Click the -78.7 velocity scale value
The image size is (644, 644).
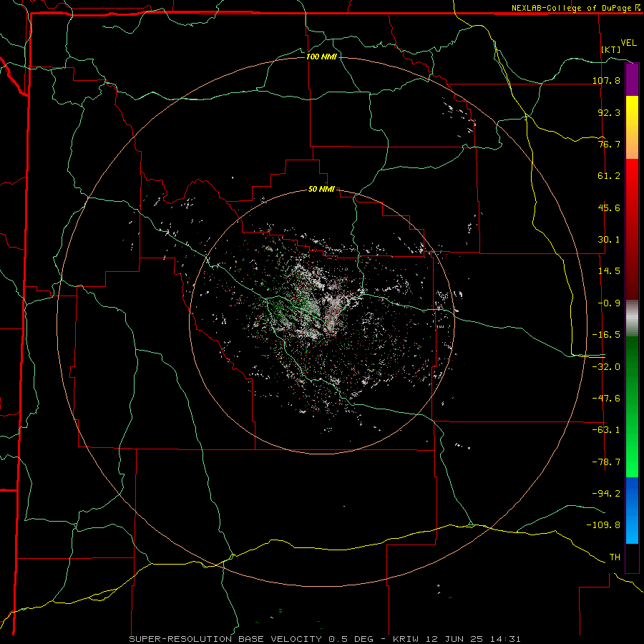pos(607,462)
